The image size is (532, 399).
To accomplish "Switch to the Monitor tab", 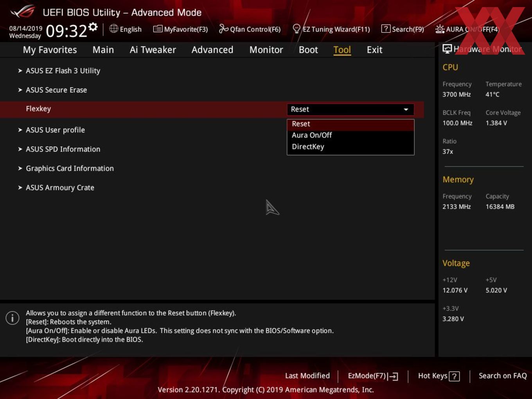I will pyautogui.click(x=266, y=50).
